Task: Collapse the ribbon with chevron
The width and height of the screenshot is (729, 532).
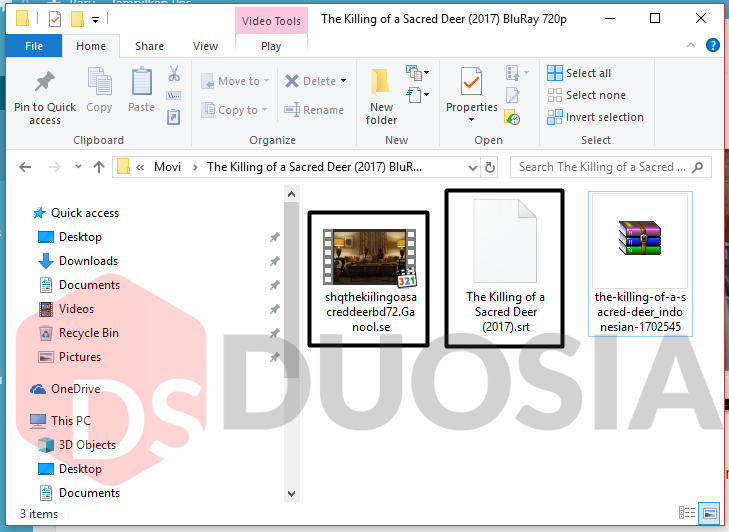Action: [691, 45]
